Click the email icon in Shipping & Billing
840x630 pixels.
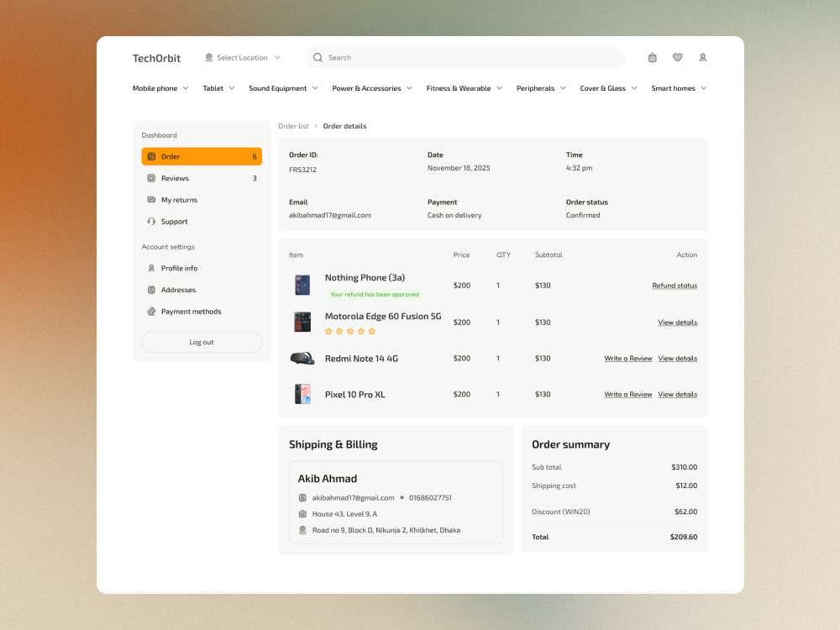(x=302, y=497)
